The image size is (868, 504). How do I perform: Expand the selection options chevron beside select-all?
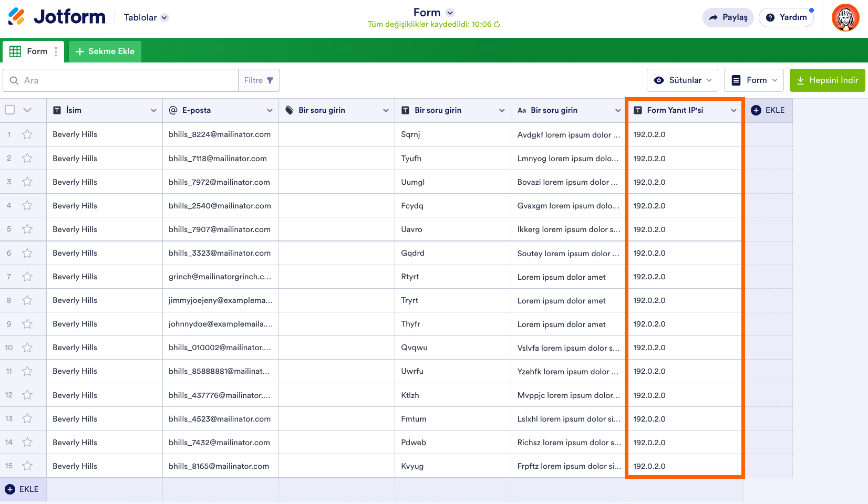[27, 110]
